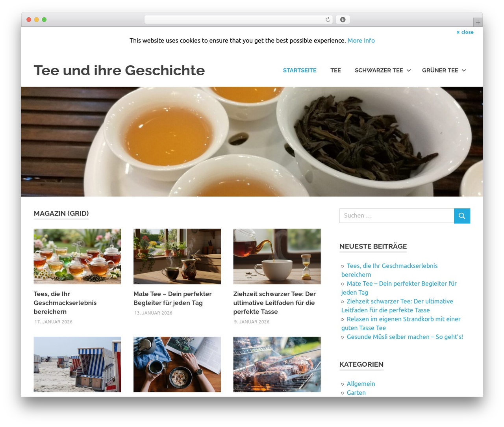Click the search magnifier button
The width and height of the screenshot is (504, 427).
tap(462, 216)
